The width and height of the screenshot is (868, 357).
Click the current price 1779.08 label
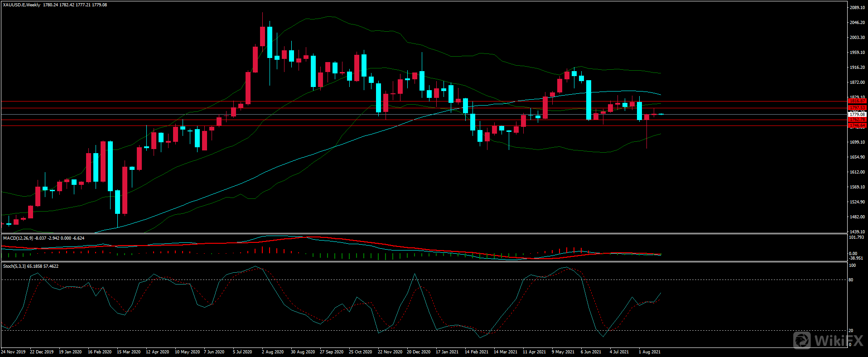click(x=857, y=115)
